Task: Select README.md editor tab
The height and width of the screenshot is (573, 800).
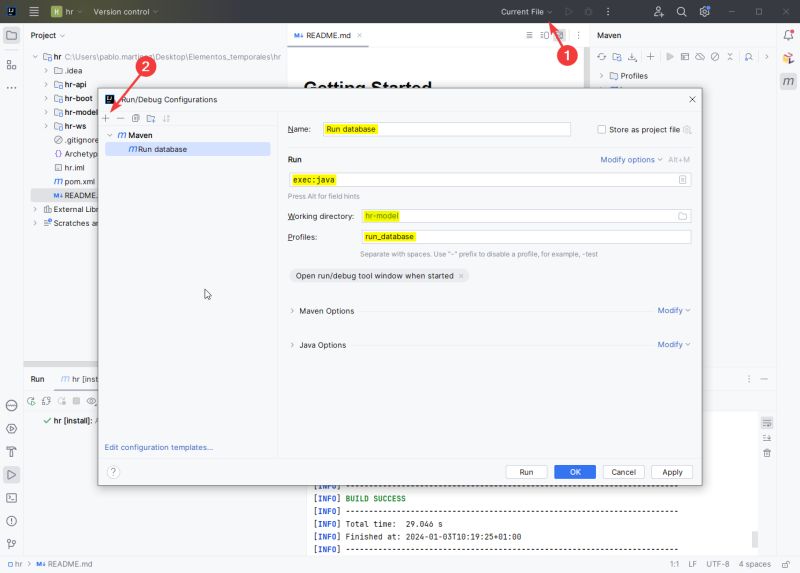Action: click(x=328, y=35)
